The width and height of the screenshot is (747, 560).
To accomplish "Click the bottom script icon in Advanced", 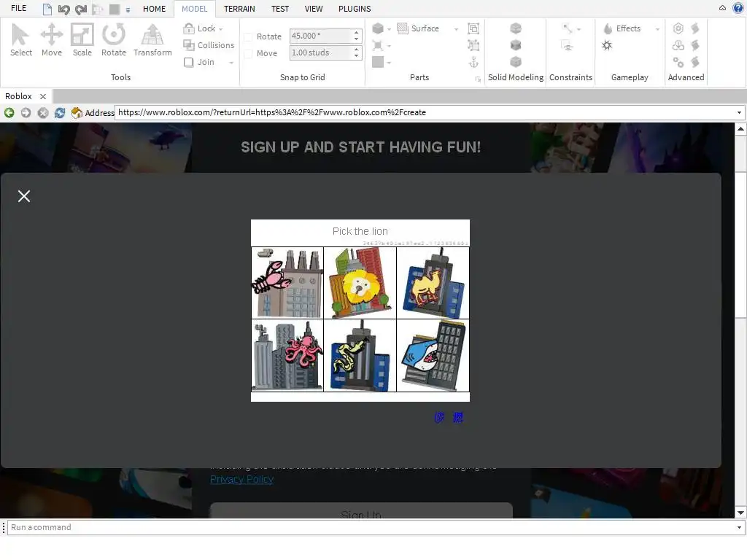I will (695, 62).
